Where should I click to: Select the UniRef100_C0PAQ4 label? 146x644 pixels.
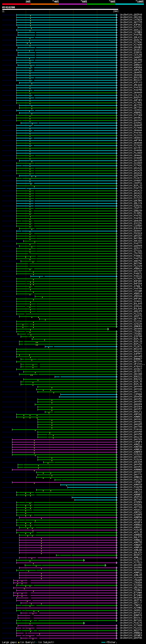[131, 394]
